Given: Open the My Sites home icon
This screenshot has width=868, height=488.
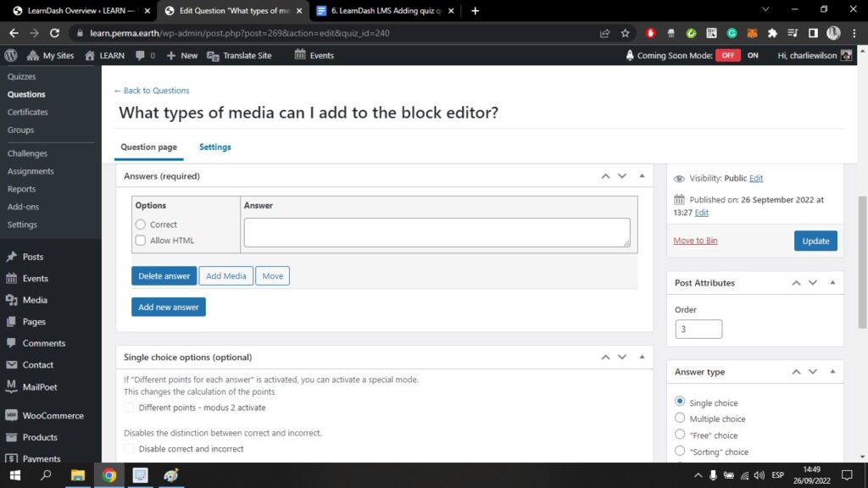Looking at the screenshot, I should point(33,55).
